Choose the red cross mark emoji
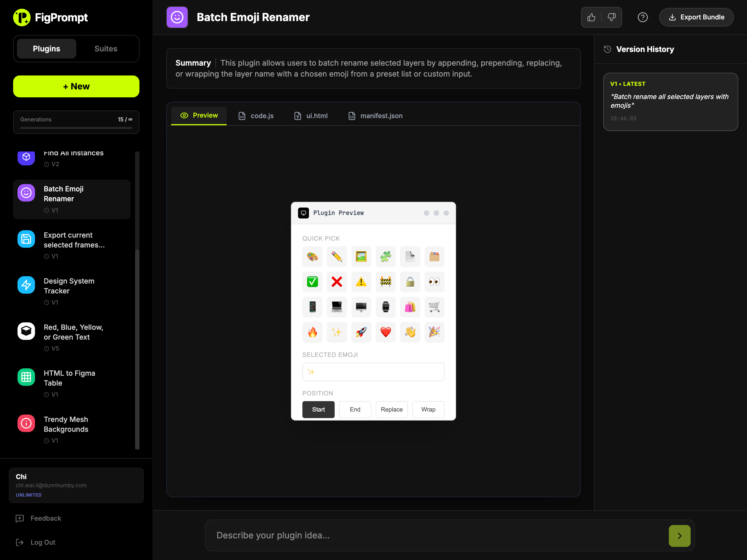The image size is (747, 560). (x=336, y=282)
